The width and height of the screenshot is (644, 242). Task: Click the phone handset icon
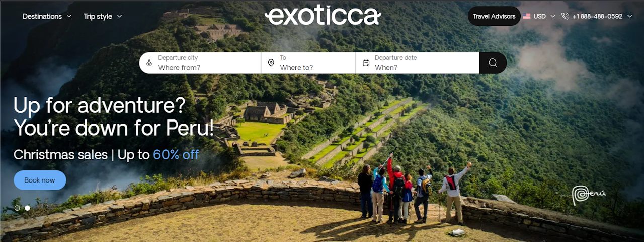click(565, 16)
